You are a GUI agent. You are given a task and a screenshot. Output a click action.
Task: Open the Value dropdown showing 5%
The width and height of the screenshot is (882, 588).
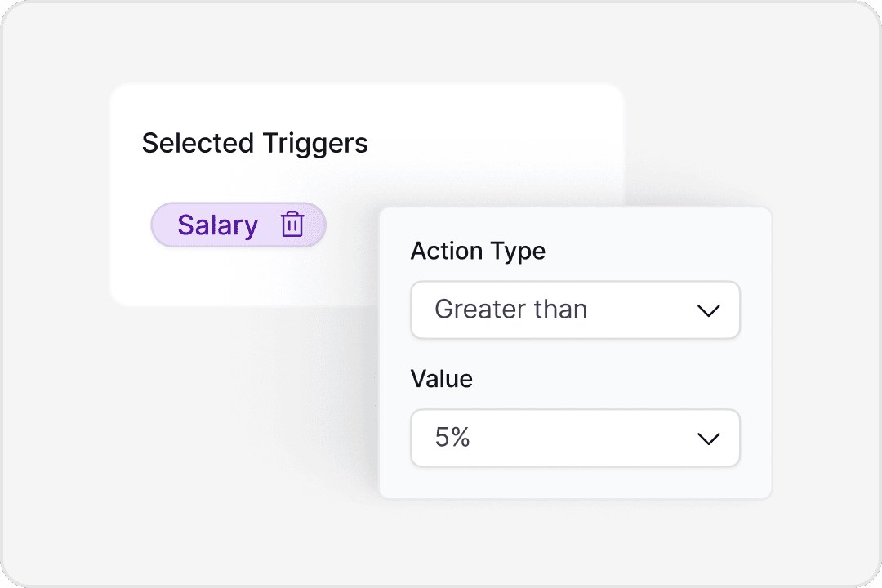(575, 439)
